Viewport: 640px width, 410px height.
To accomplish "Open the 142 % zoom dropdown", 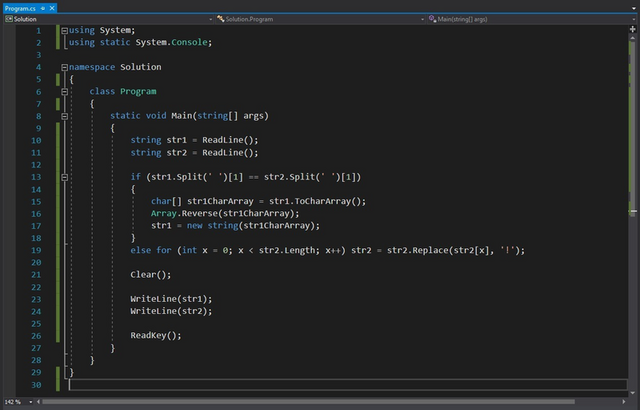I will (31, 402).
